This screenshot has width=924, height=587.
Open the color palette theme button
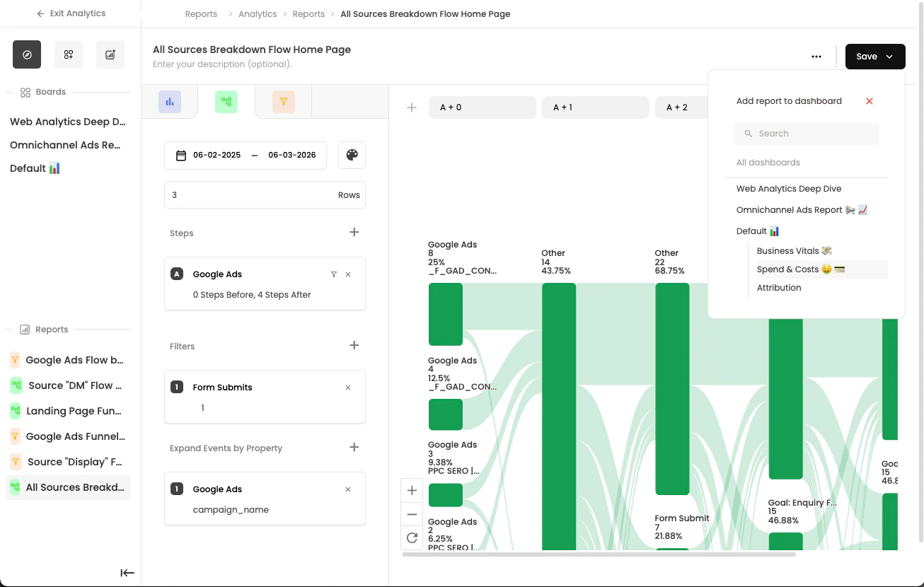coord(352,155)
